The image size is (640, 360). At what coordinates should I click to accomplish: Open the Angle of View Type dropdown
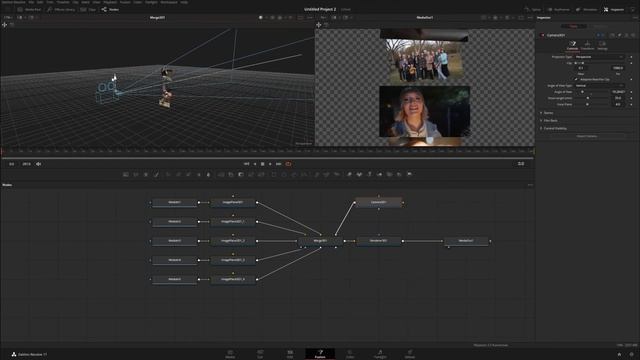click(599, 86)
